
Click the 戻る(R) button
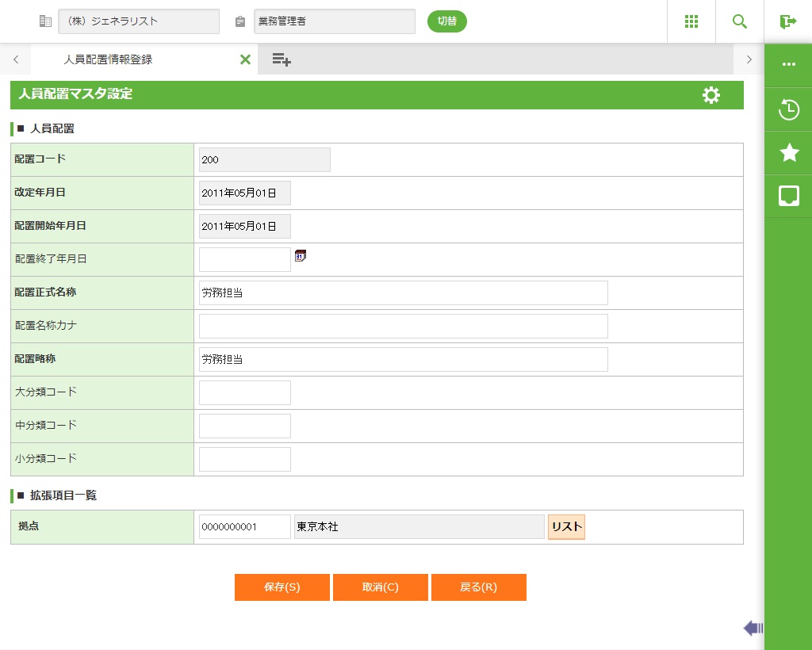[x=478, y=587]
